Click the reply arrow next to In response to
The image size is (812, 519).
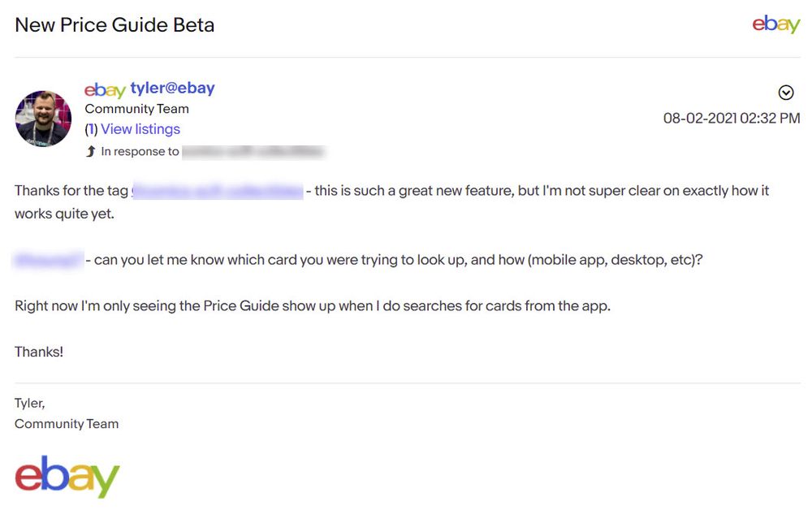[89, 151]
